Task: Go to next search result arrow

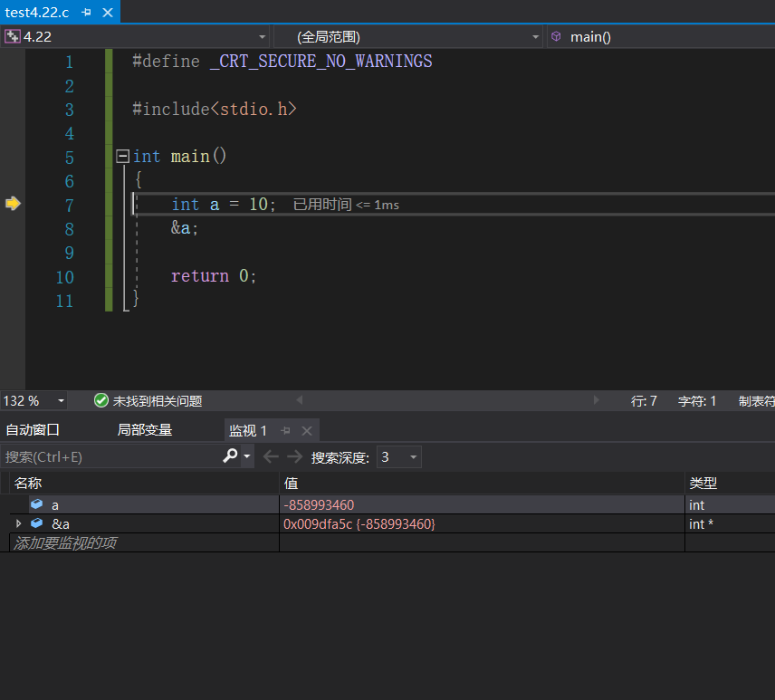Action: (294, 456)
